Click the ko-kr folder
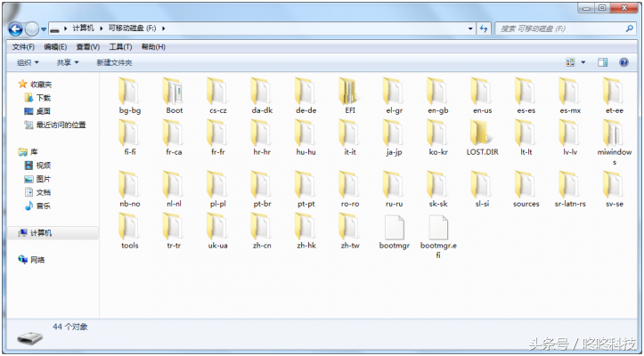 (x=438, y=137)
